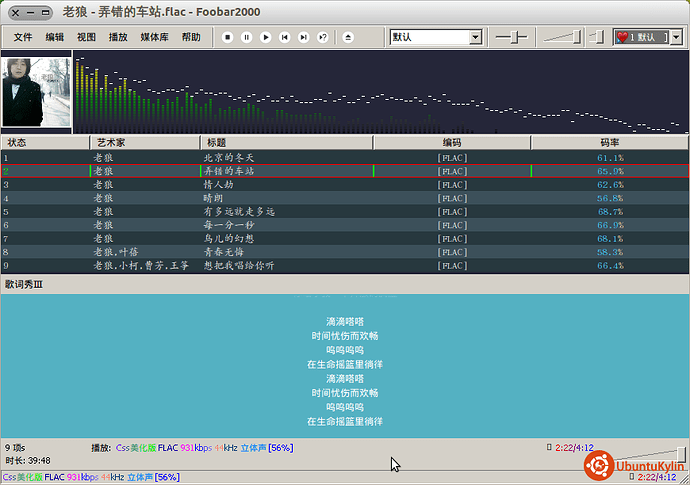
Task: Click the eject/open file icon
Action: point(348,37)
